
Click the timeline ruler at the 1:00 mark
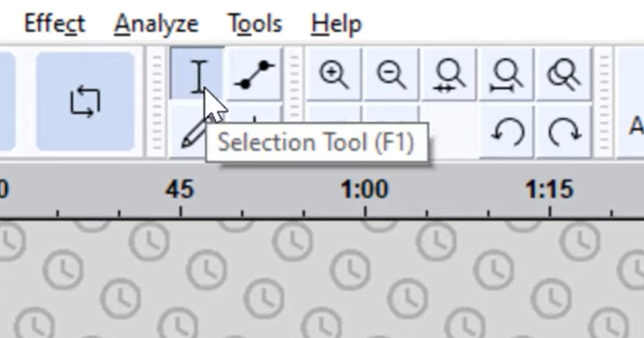[x=364, y=190]
